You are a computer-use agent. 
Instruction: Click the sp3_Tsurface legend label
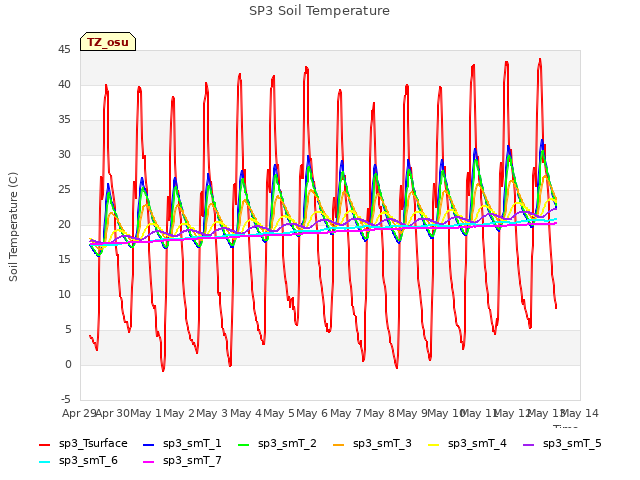[93, 443]
